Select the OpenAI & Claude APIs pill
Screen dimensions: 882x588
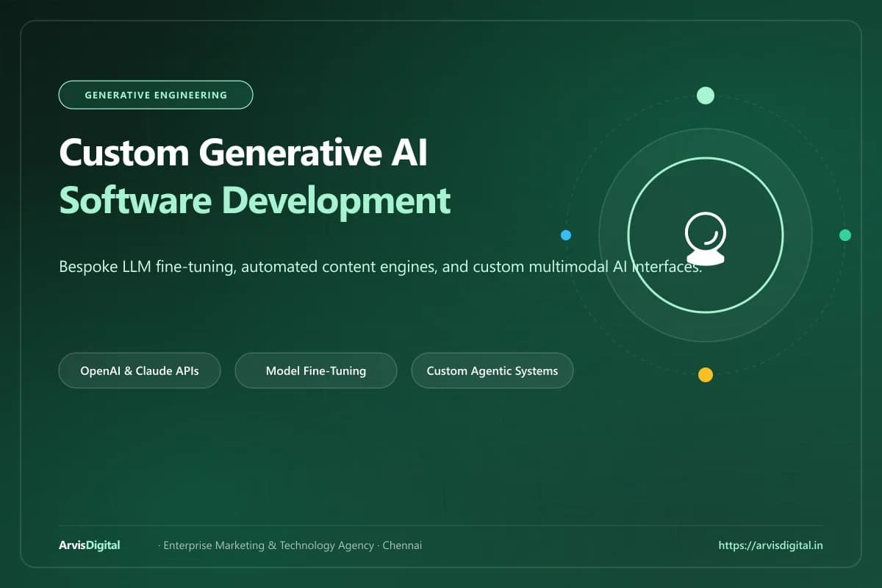tap(140, 370)
